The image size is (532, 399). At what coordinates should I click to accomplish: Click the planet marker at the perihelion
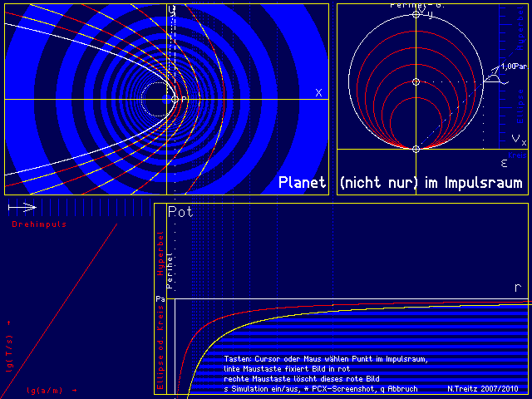pos(174,99)
